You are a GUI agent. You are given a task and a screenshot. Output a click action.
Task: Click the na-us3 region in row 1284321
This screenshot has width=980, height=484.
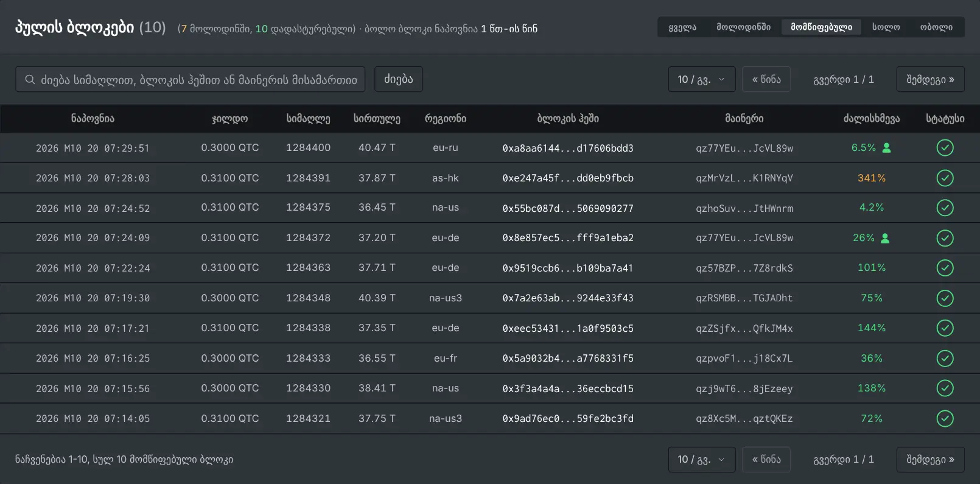click(446, 419)
